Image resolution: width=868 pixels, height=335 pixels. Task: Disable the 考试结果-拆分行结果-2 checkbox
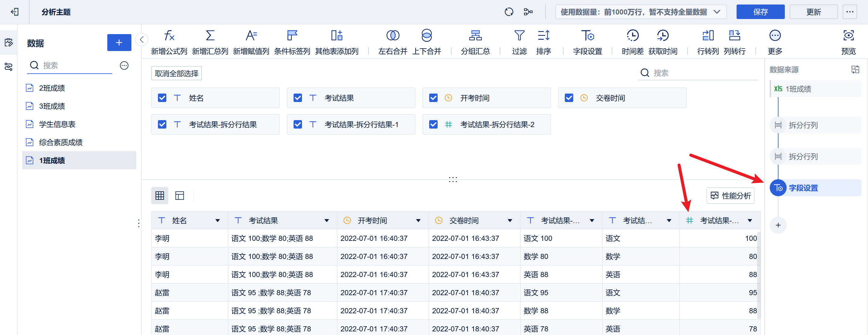433,124
